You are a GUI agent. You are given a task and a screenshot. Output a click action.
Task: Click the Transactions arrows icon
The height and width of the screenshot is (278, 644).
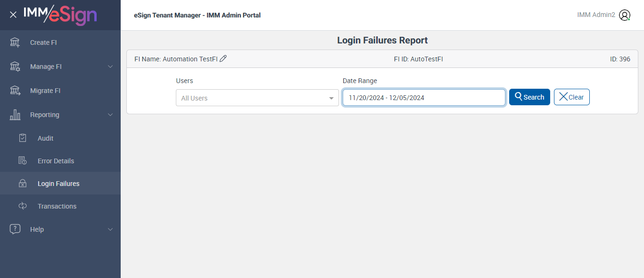point(23,206)
